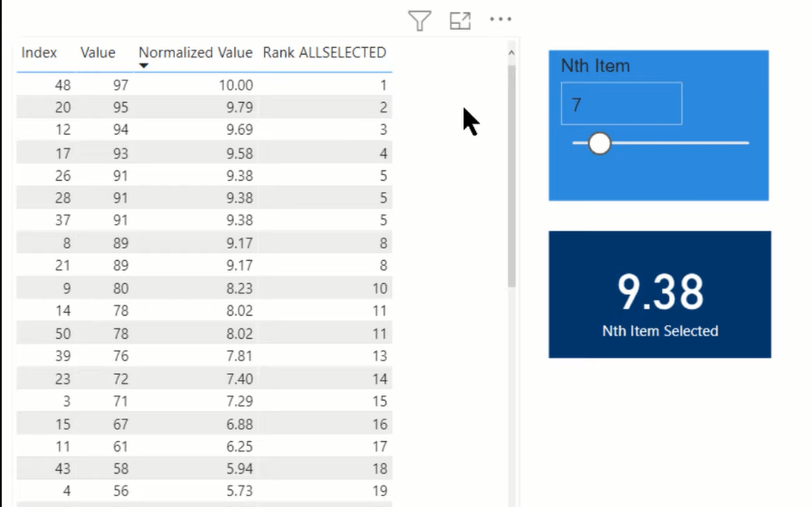Open focus mode for the table

pos(460,21)
